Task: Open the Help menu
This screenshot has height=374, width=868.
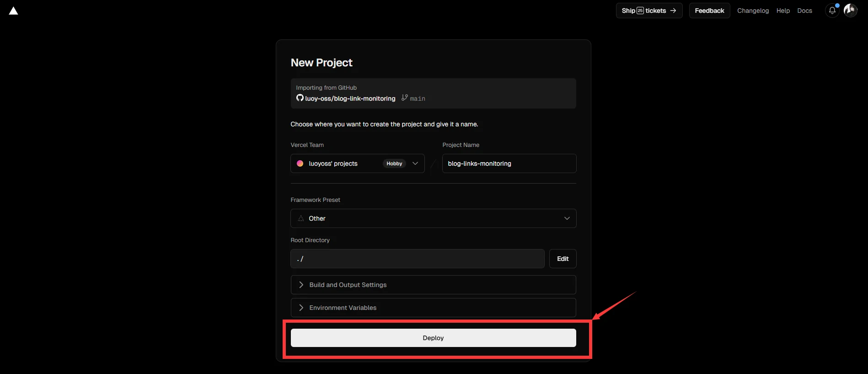Action: point(783,11)
